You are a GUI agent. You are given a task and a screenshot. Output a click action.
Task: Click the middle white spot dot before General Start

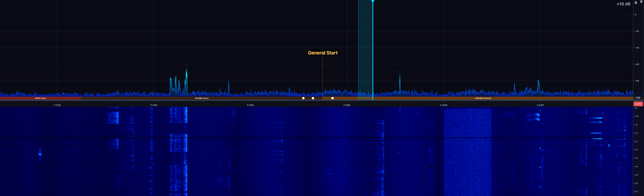coord(313,98)
